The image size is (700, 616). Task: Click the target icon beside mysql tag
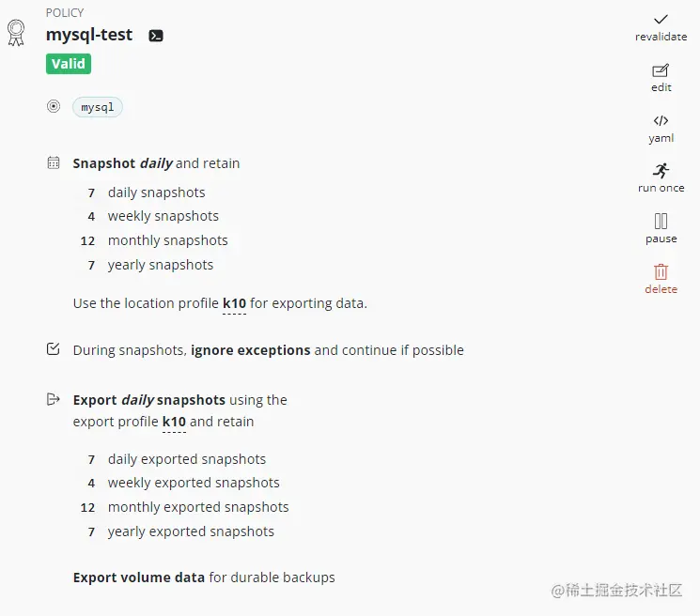[54, 106]
